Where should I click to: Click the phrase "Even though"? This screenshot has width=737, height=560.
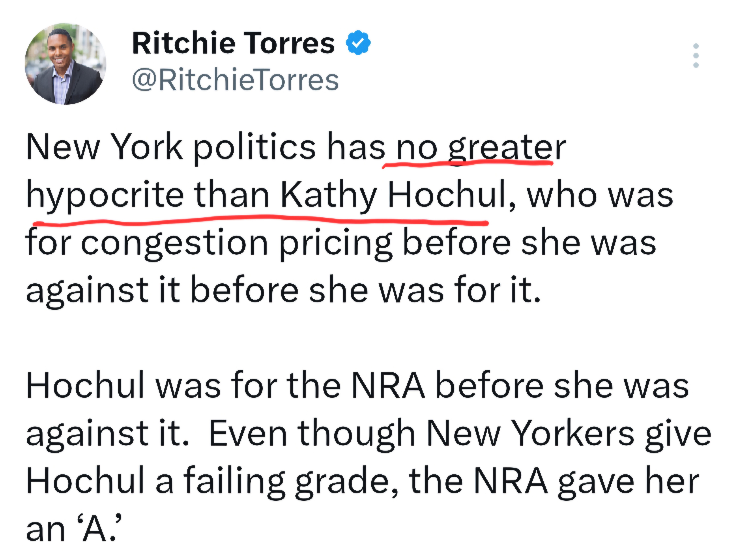tap(312, 434)
